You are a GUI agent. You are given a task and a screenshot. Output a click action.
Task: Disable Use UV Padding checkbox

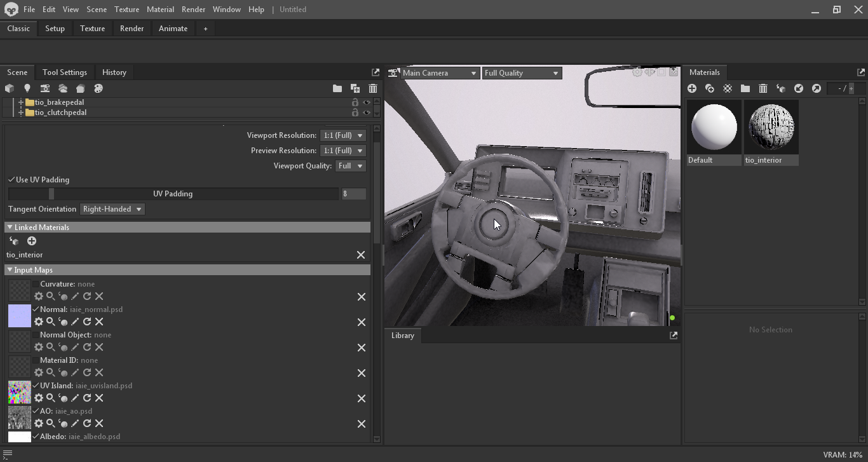11,180
